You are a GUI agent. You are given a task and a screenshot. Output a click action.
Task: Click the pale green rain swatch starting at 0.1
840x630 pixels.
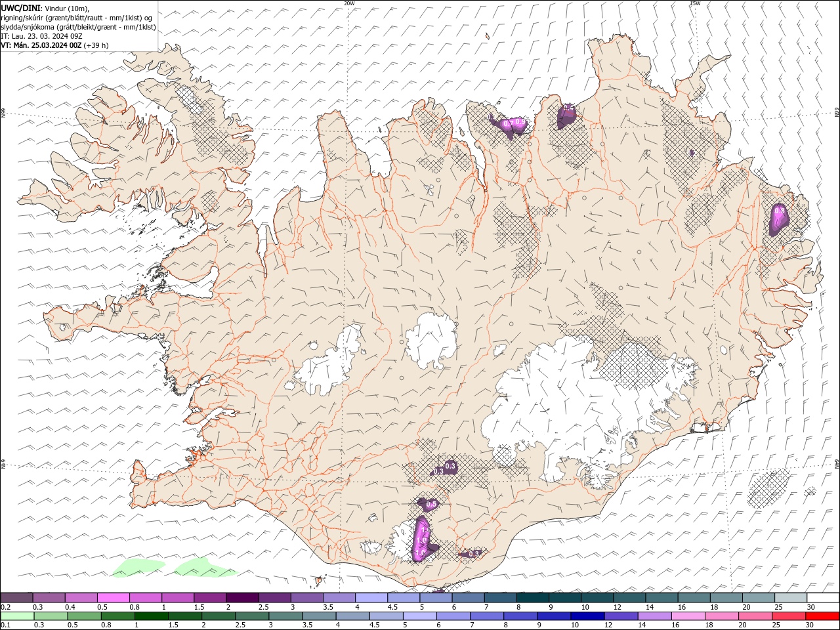coord(17,616)
